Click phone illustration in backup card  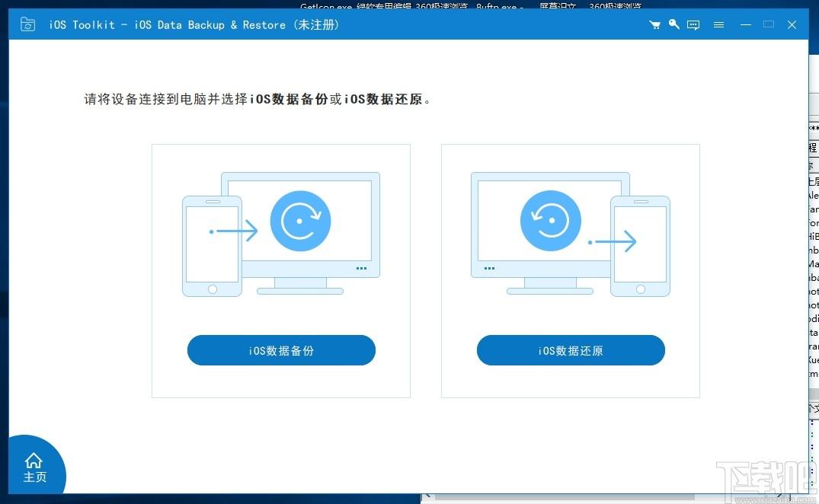pyautogui.click(x=212, y=245)
